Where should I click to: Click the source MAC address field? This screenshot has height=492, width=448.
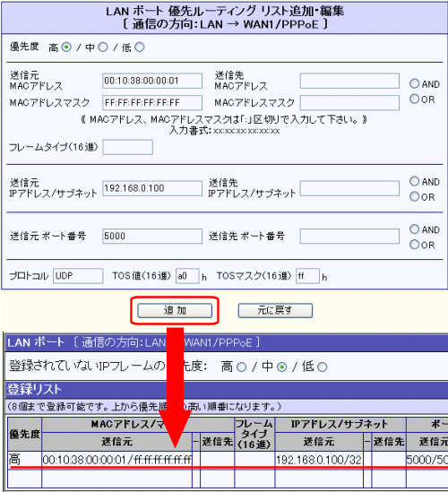(152, 81)
